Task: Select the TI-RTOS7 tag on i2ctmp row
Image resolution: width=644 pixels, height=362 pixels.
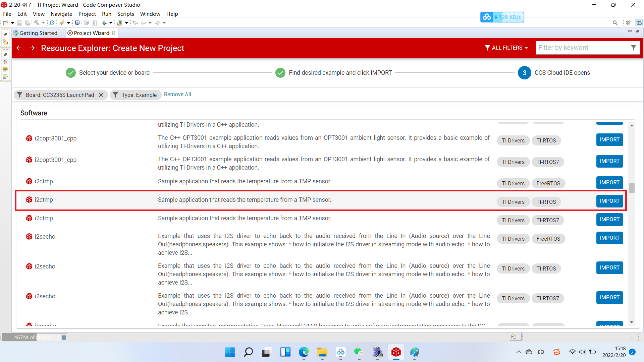Action: [x=547, y=220]
